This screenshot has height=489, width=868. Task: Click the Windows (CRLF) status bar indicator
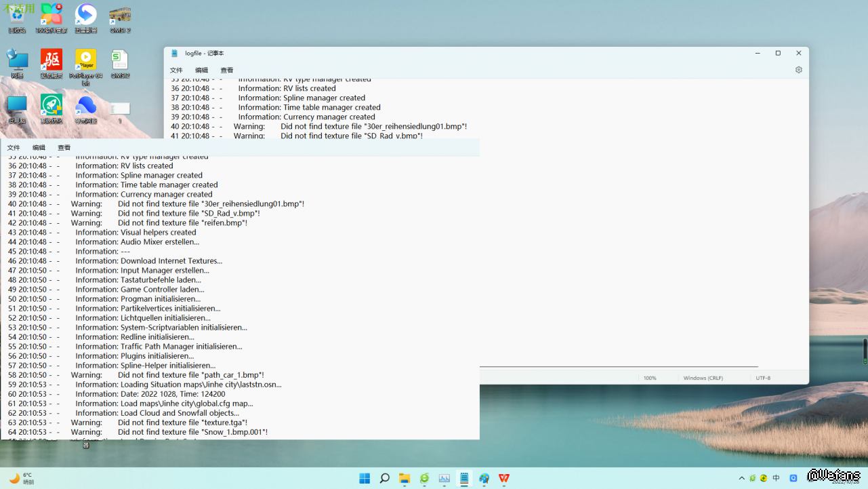pyautogui.click(x=703, y=378)
